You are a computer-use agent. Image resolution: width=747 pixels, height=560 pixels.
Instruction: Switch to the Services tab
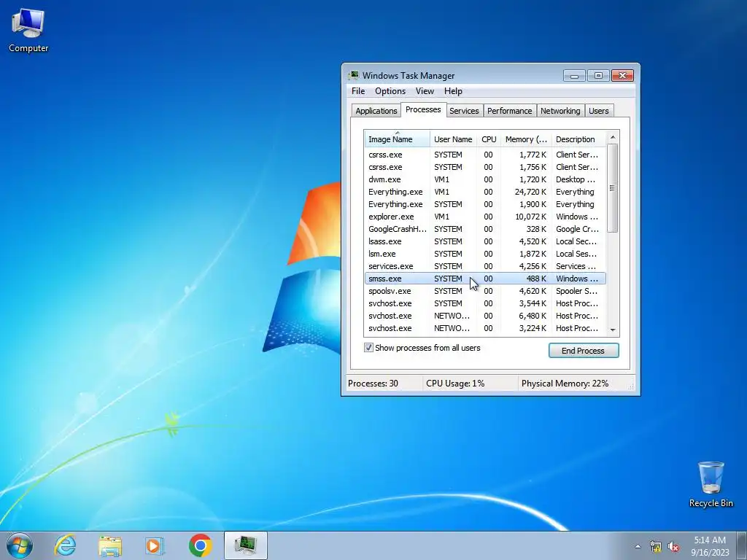coord(464,111)
